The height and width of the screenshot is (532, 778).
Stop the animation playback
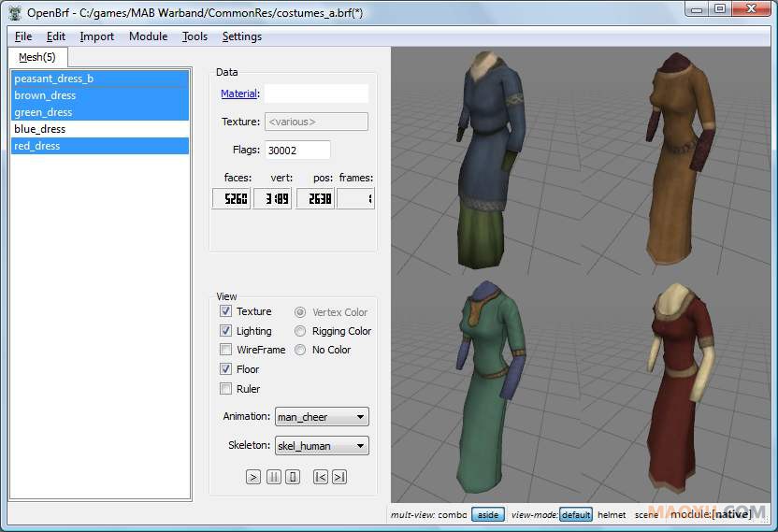click(293, 477)
